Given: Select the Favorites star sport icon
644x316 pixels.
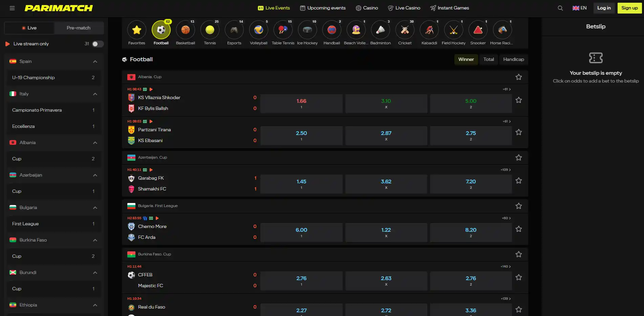Looking at the screenshot, I should [x=137, y=30].
